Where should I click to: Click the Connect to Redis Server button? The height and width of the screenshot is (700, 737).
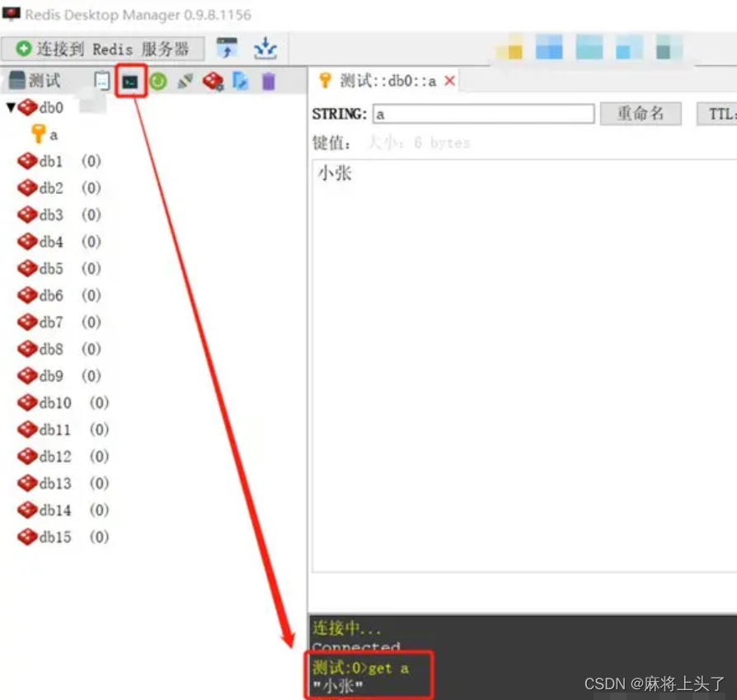103,49
